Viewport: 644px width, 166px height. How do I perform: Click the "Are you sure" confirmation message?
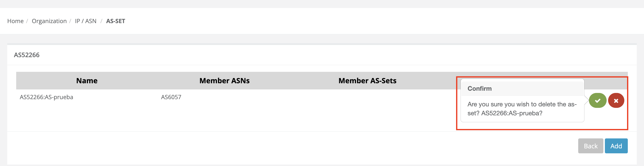point(522,104)
